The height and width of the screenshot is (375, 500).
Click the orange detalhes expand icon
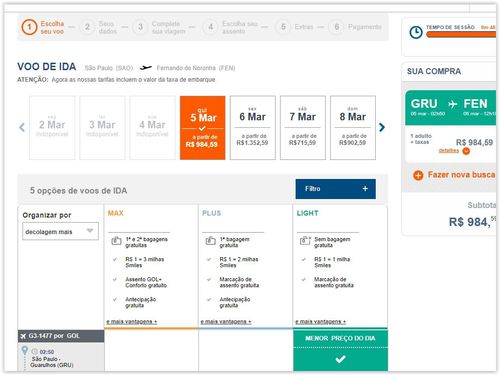tap(466, 151)
